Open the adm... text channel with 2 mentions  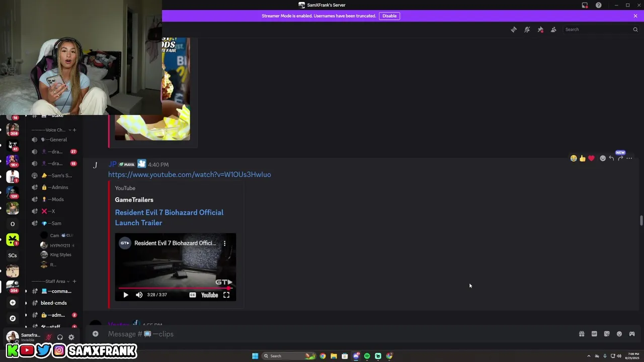coord(54,315)
